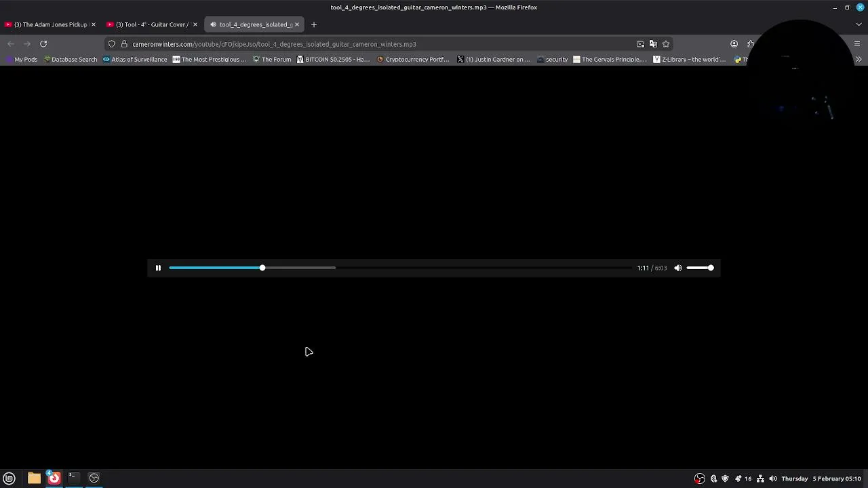
Task: Open terminal from taskbar
Action: tap(73, 479)
